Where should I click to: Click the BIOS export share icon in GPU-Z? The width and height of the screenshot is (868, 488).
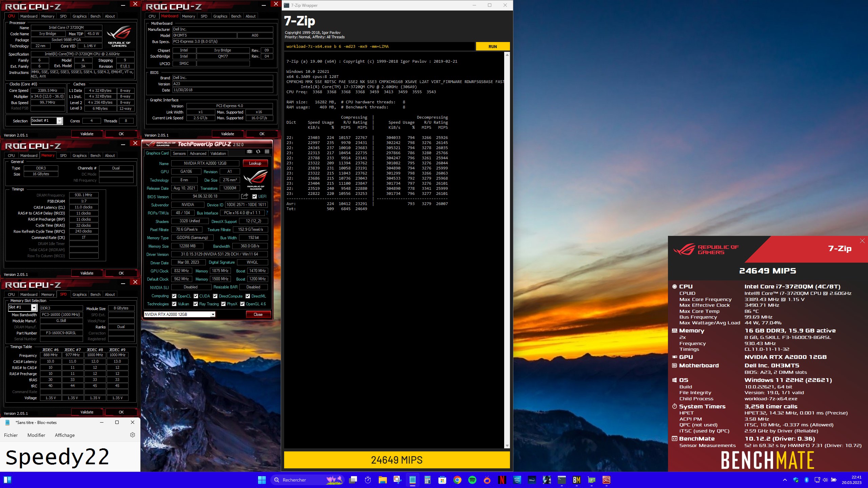tap(244, 196)
